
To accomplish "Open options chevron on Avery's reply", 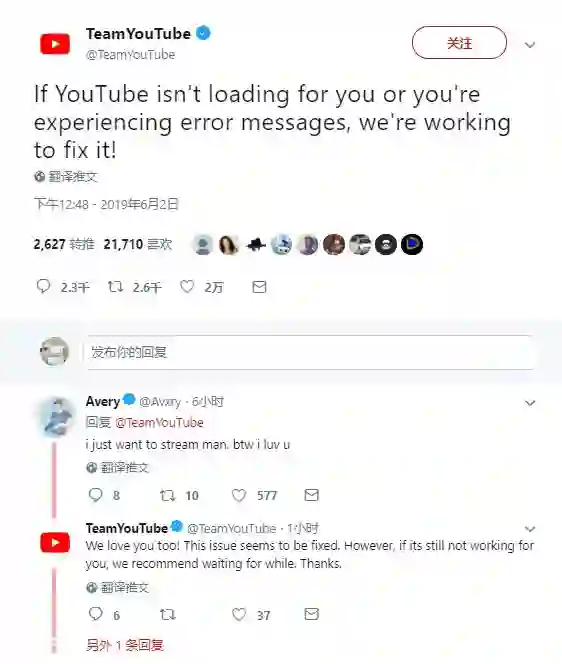I will 530,403.
